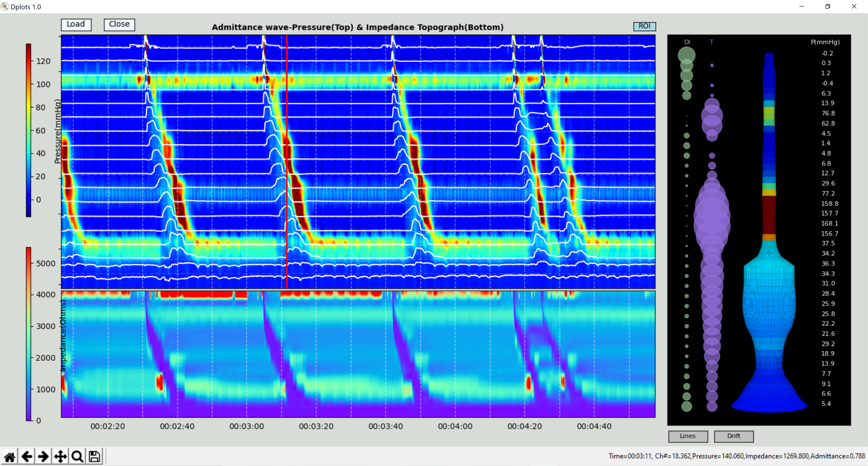Save the figure with floppy icon

tap(94, 457)
